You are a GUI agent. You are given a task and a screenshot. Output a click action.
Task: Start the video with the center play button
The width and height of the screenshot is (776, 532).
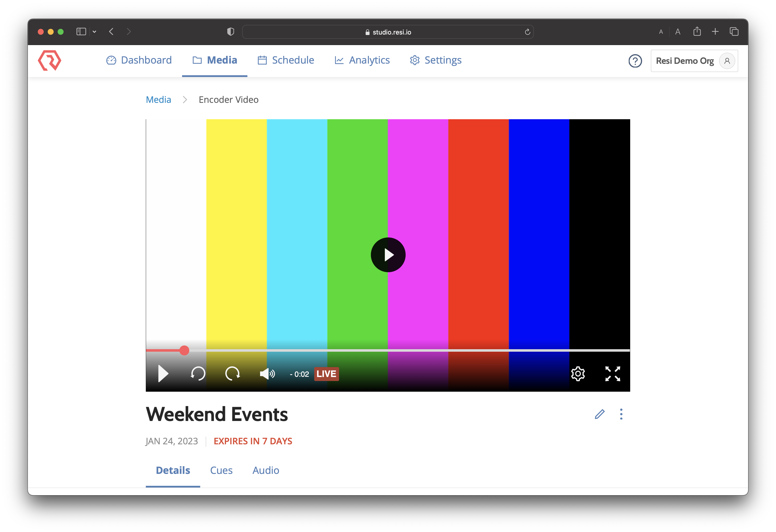(388, 255)
